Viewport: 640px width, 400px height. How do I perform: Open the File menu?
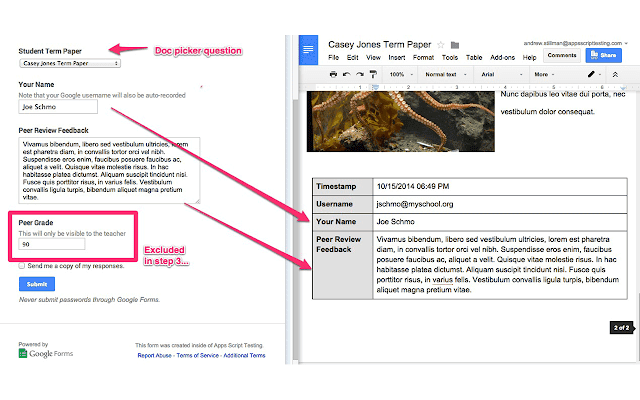coord(333,58)
